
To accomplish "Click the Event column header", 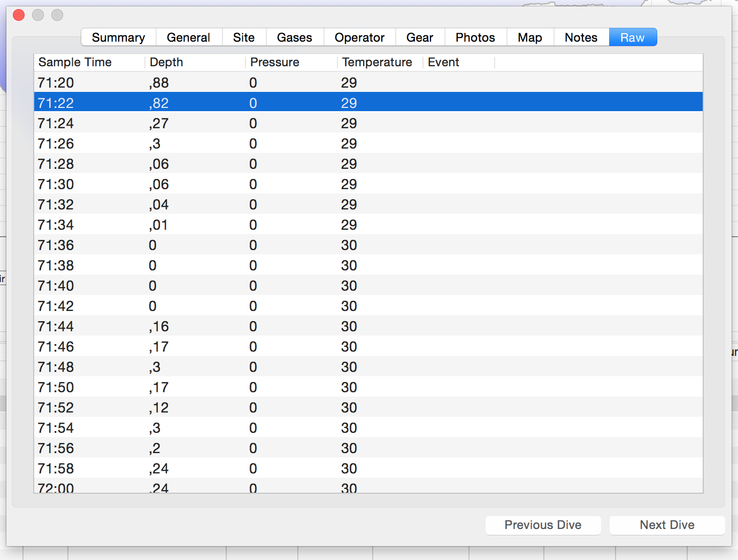I will 443,63.
